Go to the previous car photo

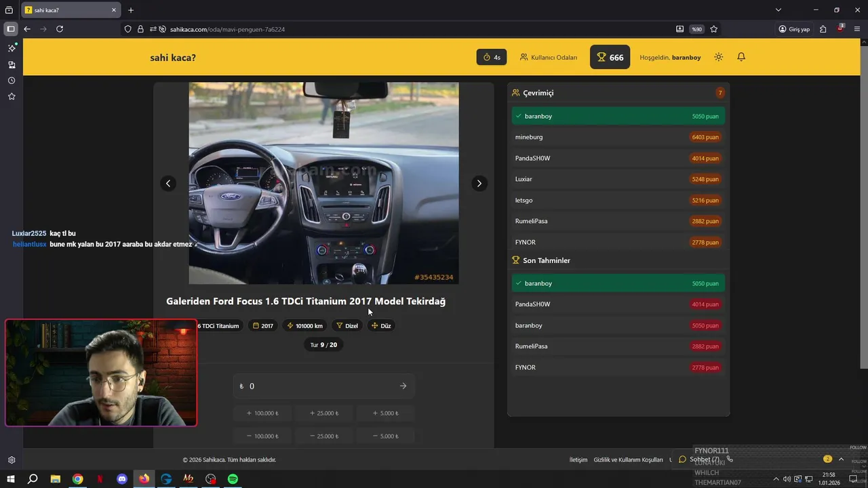(x=168, y=183)
